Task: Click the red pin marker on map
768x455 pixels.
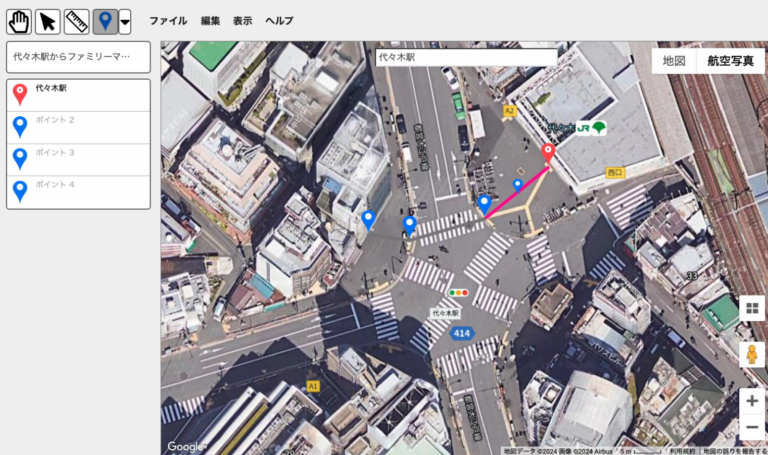Action: point(547,153)
